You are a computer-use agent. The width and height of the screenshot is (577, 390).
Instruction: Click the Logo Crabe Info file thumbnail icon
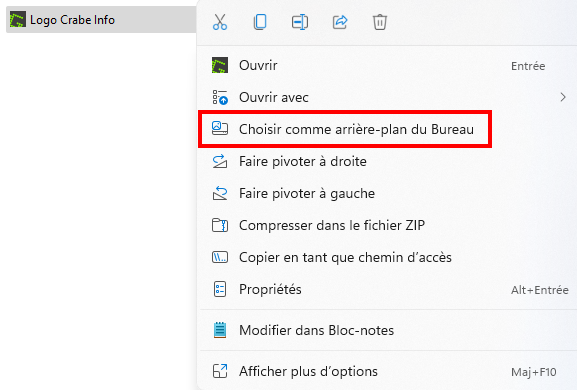(x=18, y=20)
